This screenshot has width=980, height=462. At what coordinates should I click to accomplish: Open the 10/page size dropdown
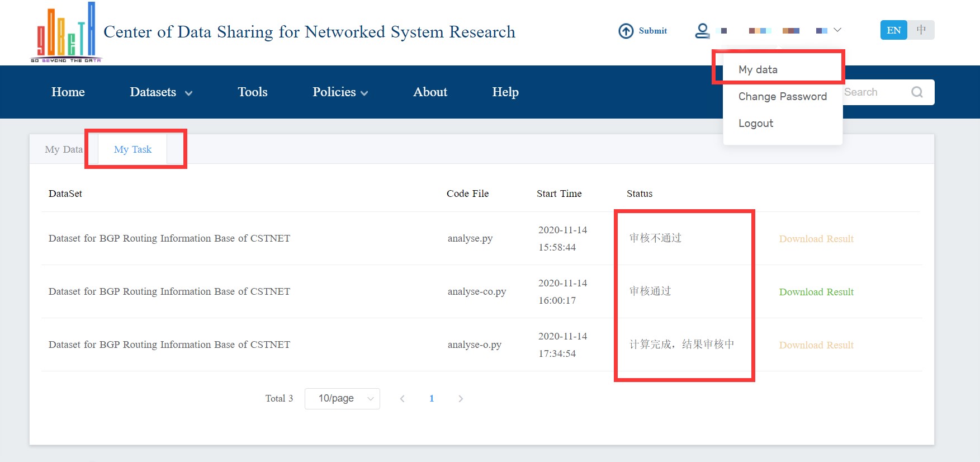click(x=342, y=399)
